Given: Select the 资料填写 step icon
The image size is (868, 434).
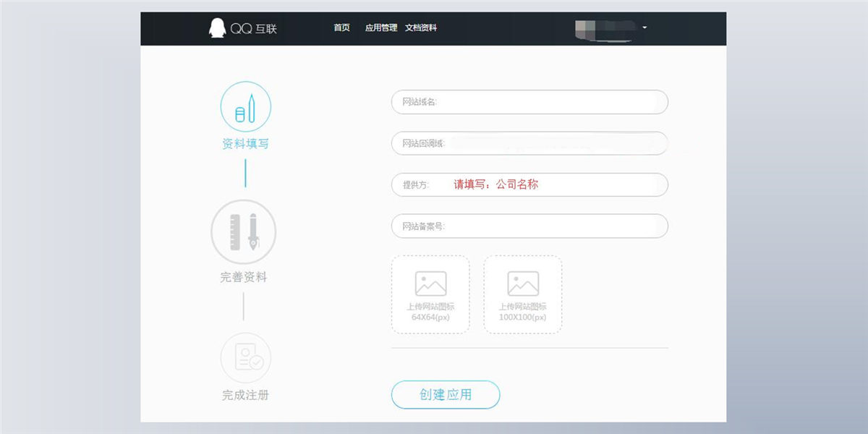Looking at the screenshot, I should pos(245,106).
